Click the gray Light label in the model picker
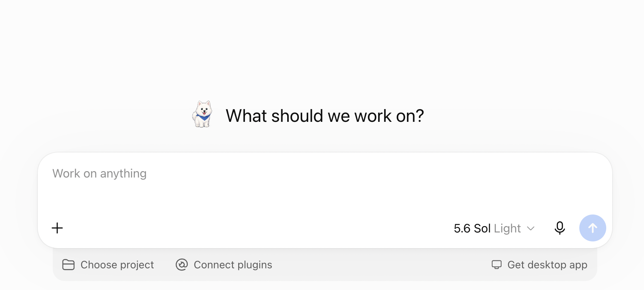Viewport: 644px width, 290px height. pyautogui.click(x=507, y=228)
